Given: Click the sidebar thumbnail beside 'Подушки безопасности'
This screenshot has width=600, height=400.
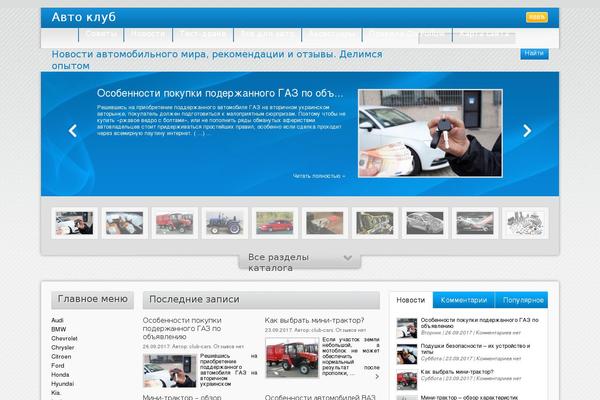Looking at the screenshot, I should [407, 354].
